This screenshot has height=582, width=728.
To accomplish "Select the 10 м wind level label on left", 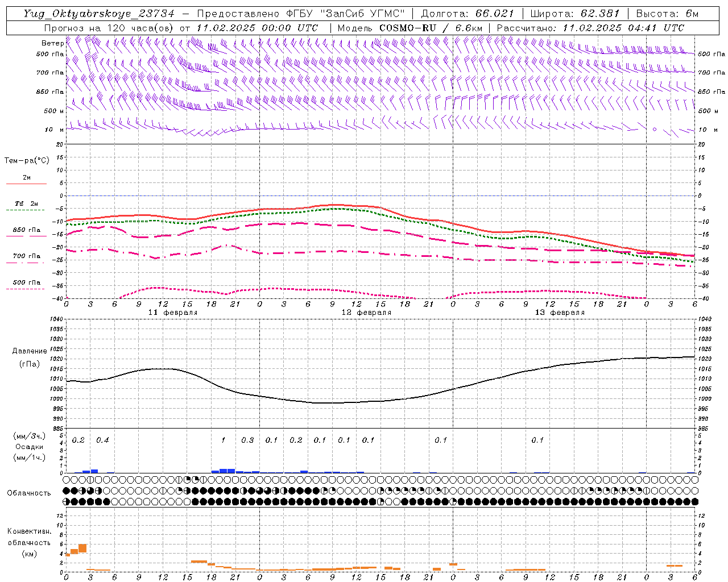I will tap(54, 130).
